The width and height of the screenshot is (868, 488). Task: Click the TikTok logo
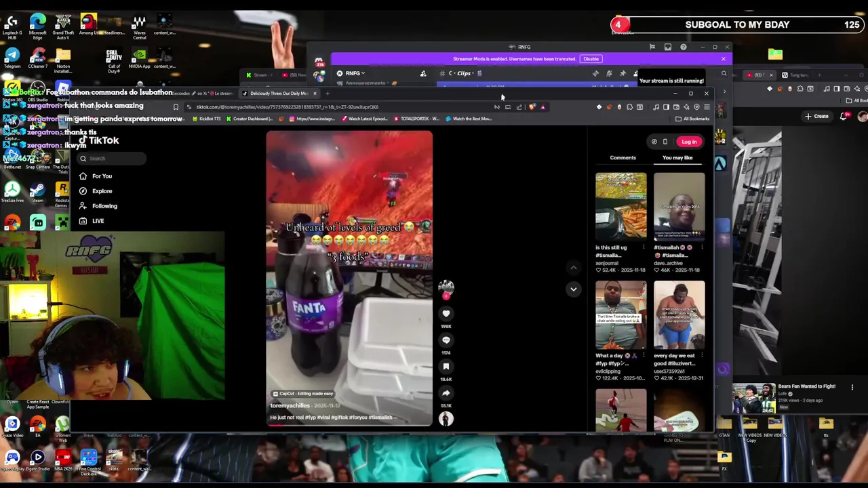[99, 140]
